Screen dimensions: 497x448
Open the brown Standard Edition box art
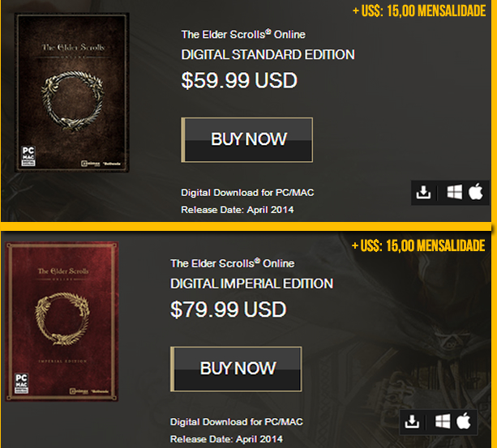coord(72,92)
